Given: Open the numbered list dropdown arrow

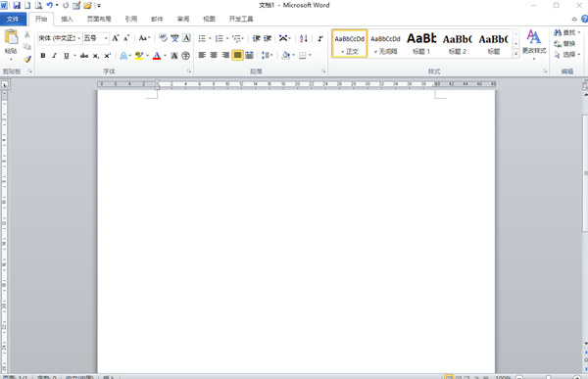Looking at the screenshot, I should click(227, 38).
